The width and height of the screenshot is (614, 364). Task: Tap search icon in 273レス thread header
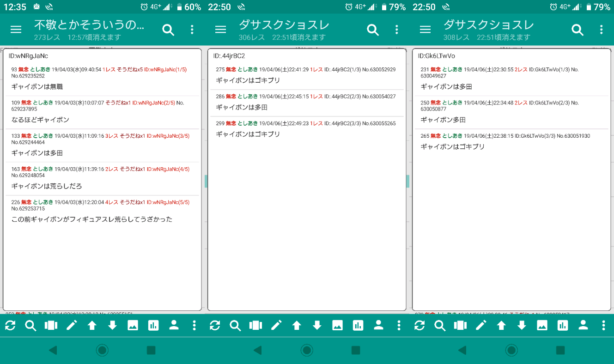tap(169, 30)
